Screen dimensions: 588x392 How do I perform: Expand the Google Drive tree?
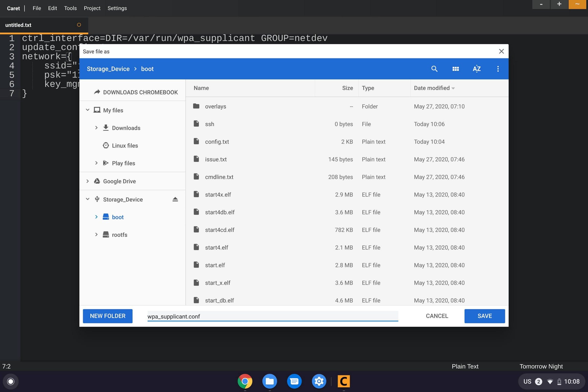(x=87, y=181)
